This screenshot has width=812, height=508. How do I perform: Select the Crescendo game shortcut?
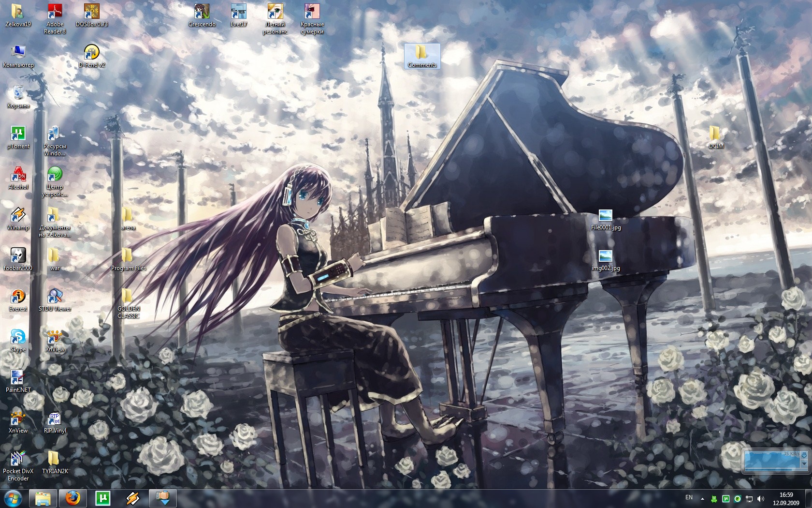tap(202, 15)
